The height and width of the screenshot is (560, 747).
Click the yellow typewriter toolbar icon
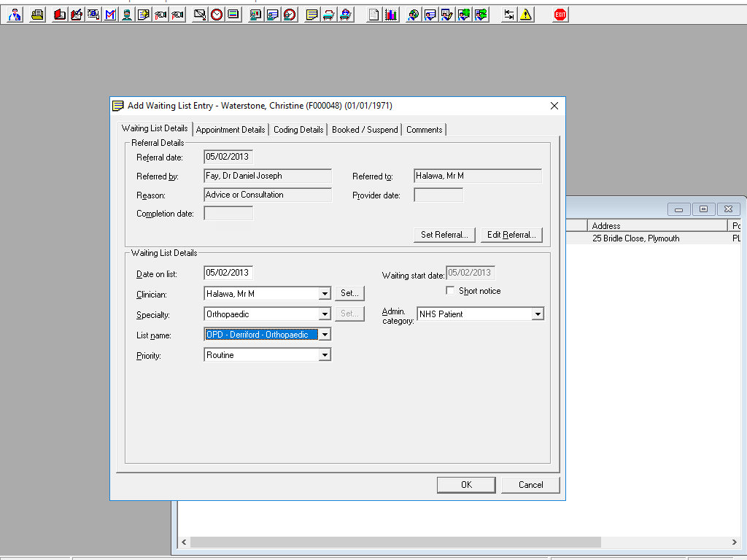(x=37, y=15)
